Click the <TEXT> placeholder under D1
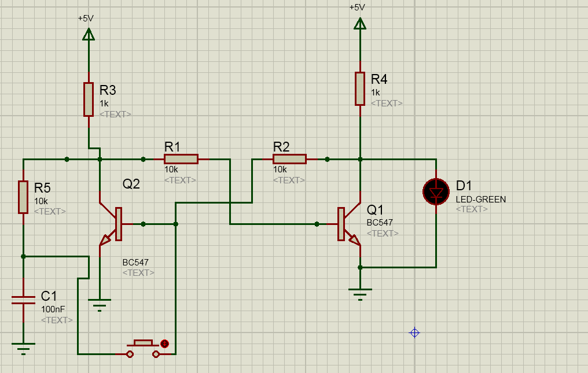 tap(472, 209)
